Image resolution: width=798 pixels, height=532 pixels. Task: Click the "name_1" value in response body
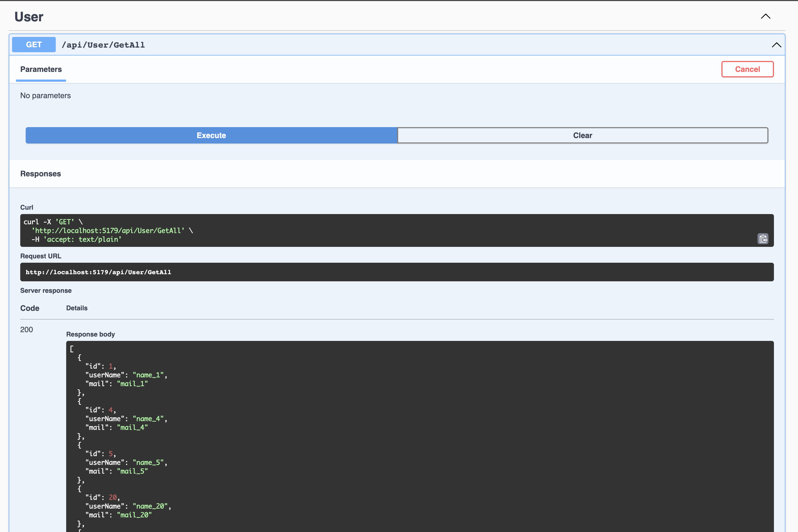tap(148, 375)
